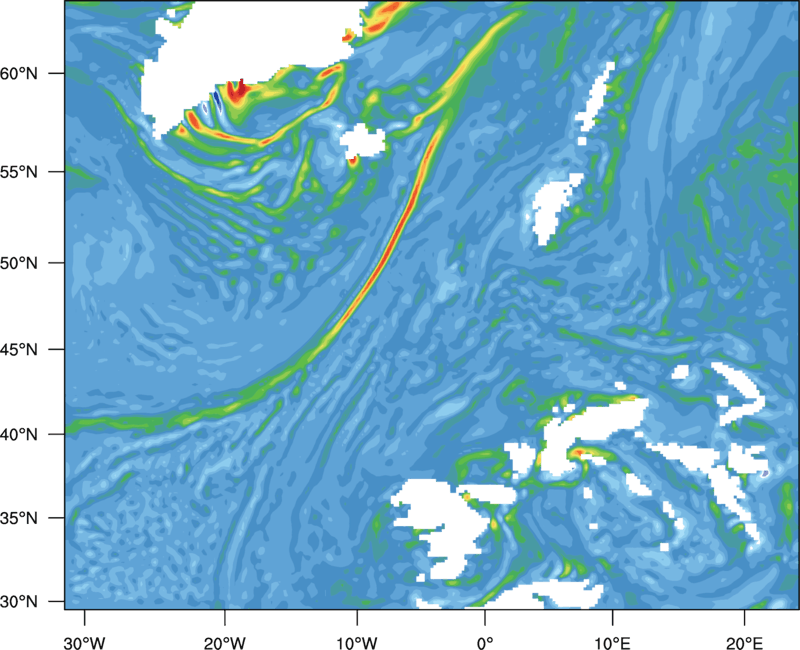Click the 40°N latitude label
Screen dimensions: 800x650
pos(19,435)
